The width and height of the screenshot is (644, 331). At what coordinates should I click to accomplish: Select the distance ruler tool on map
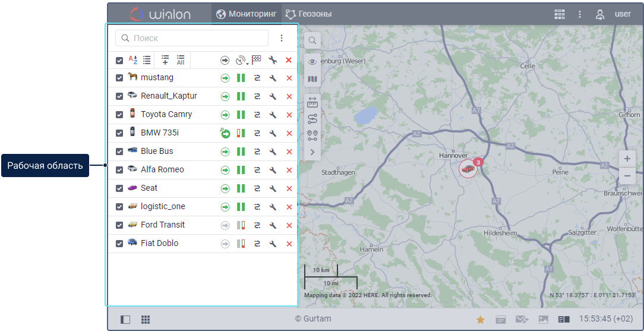point(312,103)
